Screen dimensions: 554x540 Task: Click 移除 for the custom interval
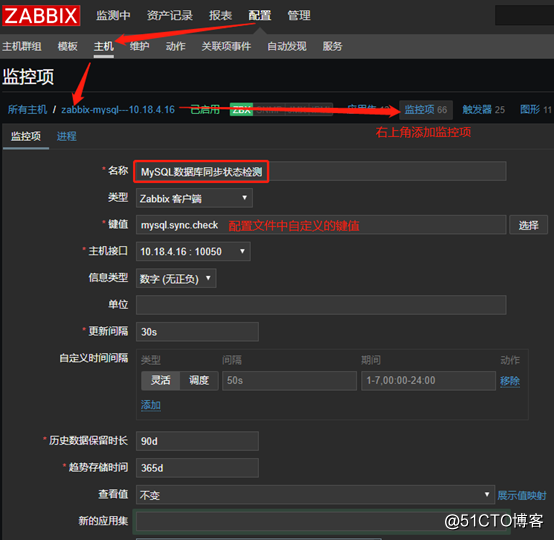510,381
